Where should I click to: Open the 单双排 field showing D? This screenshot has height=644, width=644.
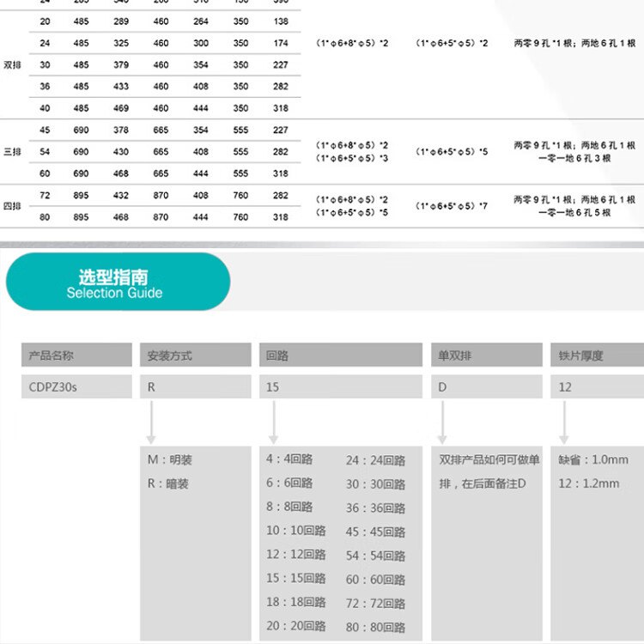click(x=486, y=386)
